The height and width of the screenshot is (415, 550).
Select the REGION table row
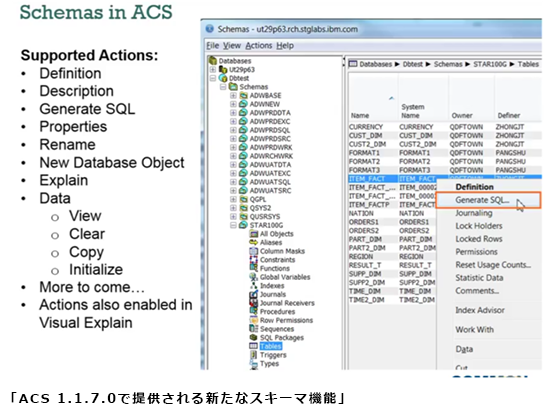click(x=392, y=256)
